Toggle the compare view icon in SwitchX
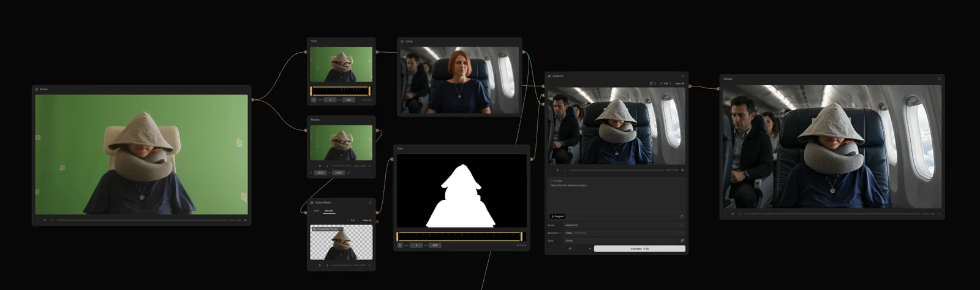980x290 pixels. pyautogui.click(x=655, y=83)
